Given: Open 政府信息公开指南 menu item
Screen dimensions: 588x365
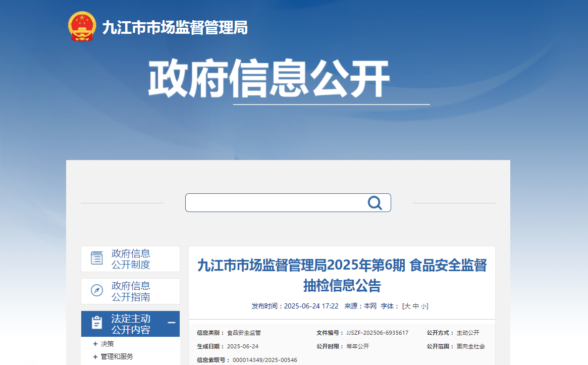Looking at the screenshot, I should pos(131,291).
